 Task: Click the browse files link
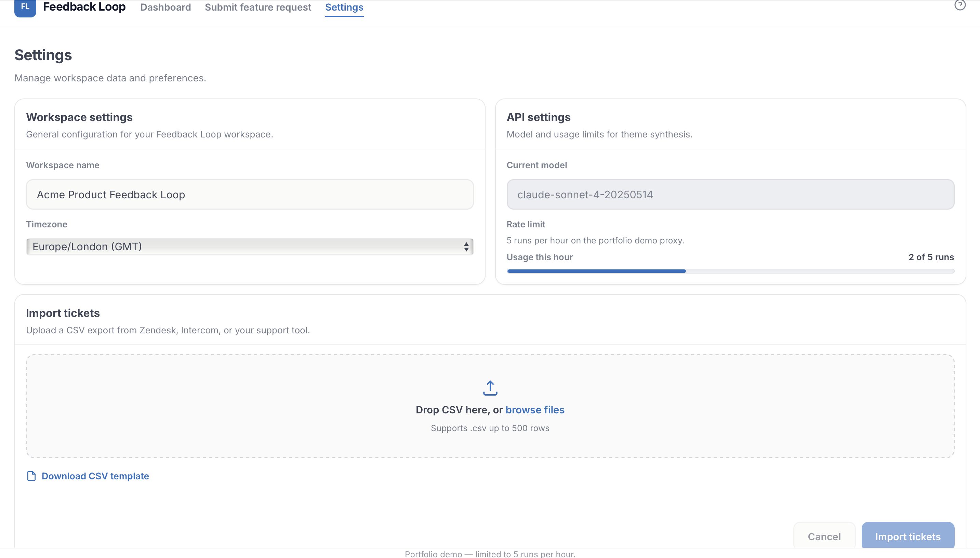pos(535,410)
